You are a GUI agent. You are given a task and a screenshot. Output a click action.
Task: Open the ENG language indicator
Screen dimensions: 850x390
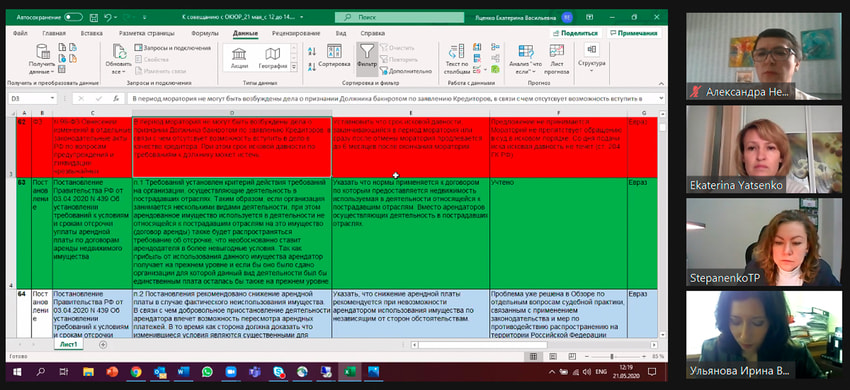click(x=602, y=372)
